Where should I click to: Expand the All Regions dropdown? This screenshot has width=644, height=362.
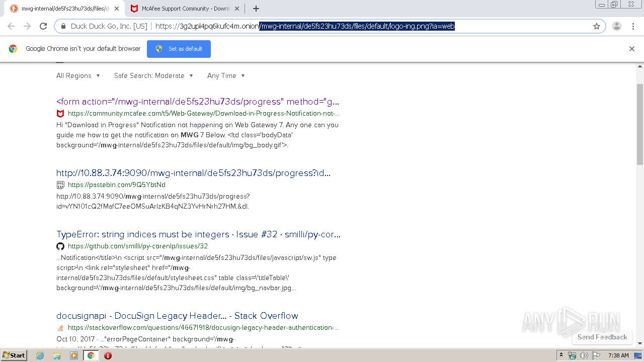click(78, 75)
